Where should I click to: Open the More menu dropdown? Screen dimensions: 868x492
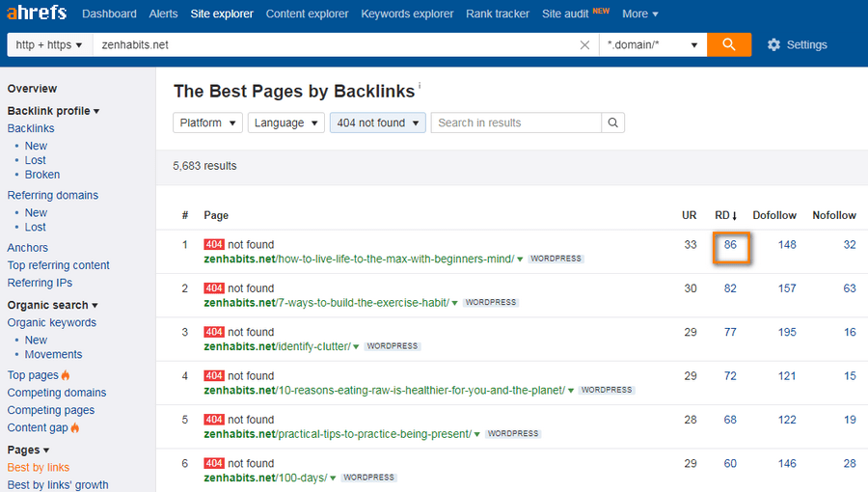640,14
